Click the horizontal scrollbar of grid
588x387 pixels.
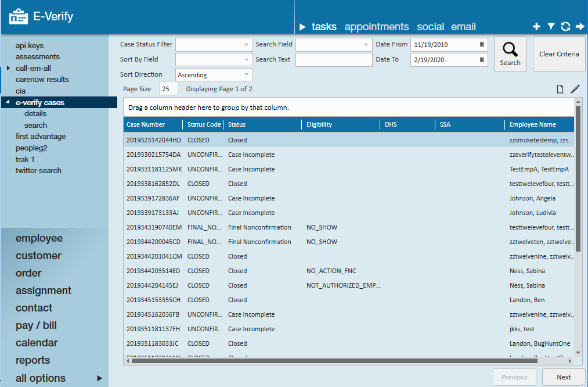[x=334, y=361]
